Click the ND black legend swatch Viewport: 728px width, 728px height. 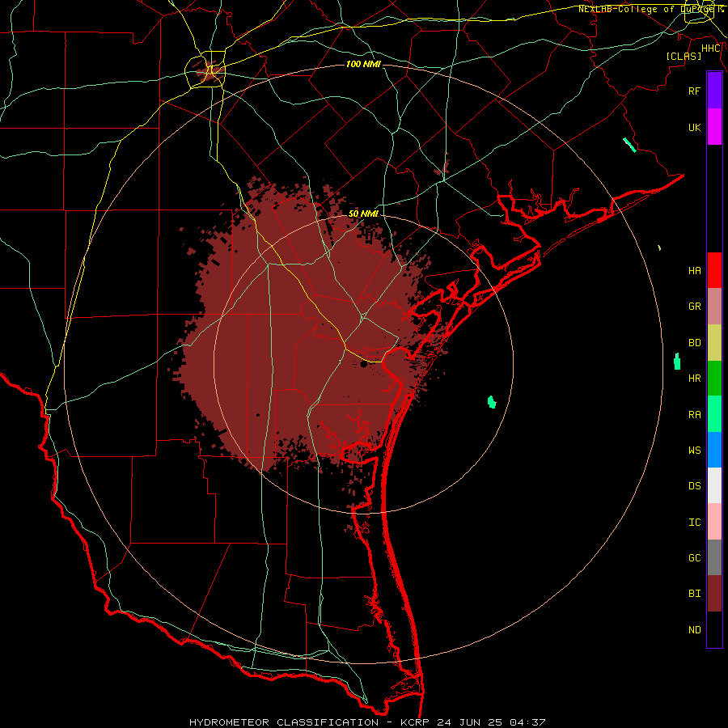[714, 629]
